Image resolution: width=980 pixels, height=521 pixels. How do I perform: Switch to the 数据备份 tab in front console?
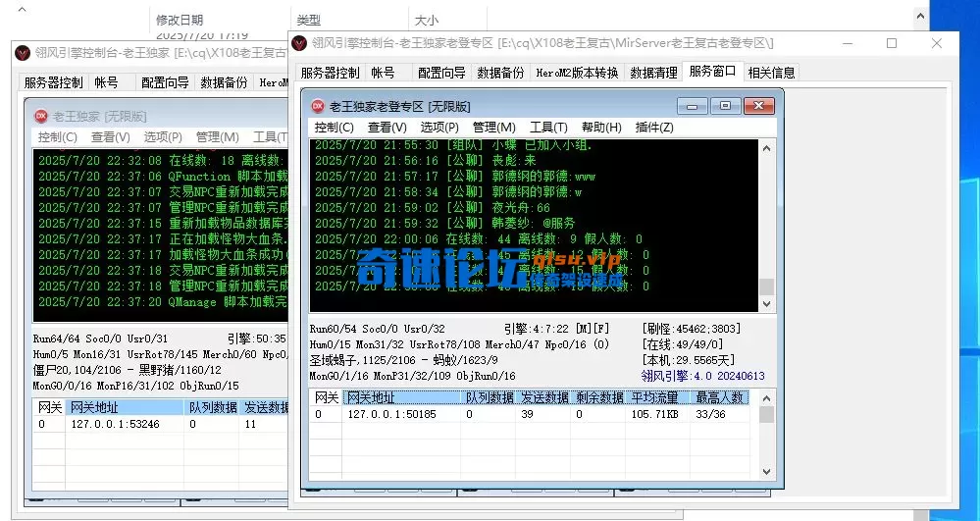click(x=500, y=74)
